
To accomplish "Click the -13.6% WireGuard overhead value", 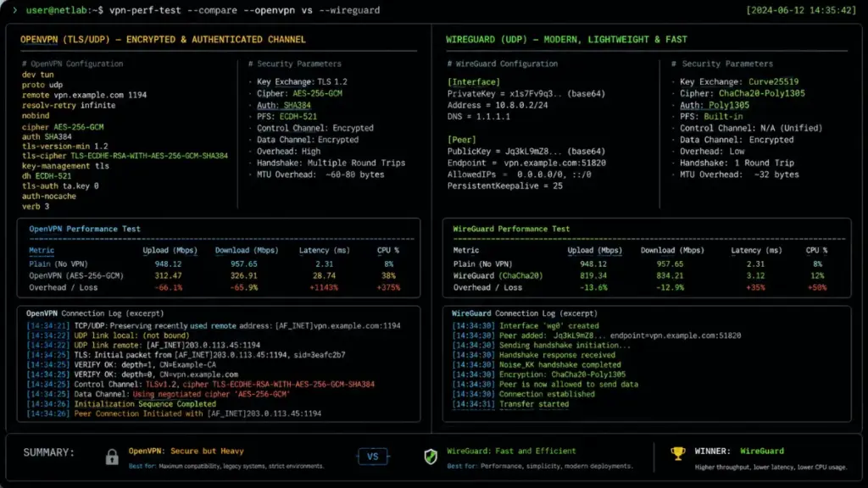I will (x=593, y=288).
